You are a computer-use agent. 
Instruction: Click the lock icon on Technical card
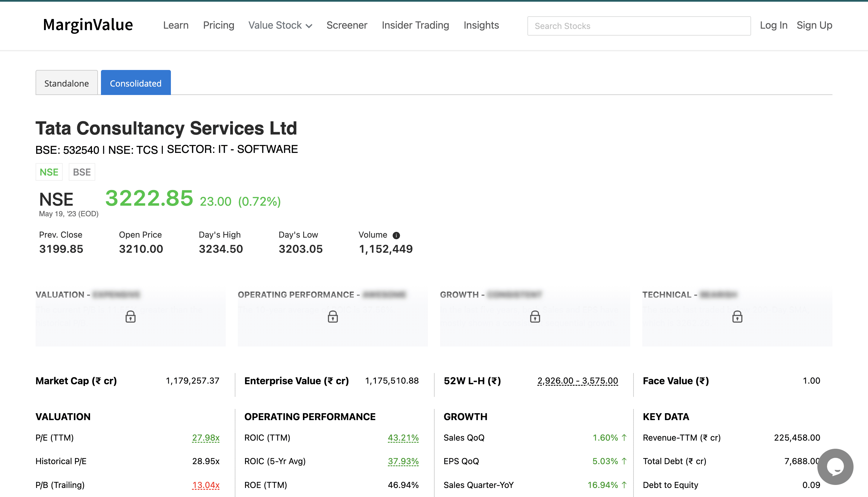coord(737,317)
